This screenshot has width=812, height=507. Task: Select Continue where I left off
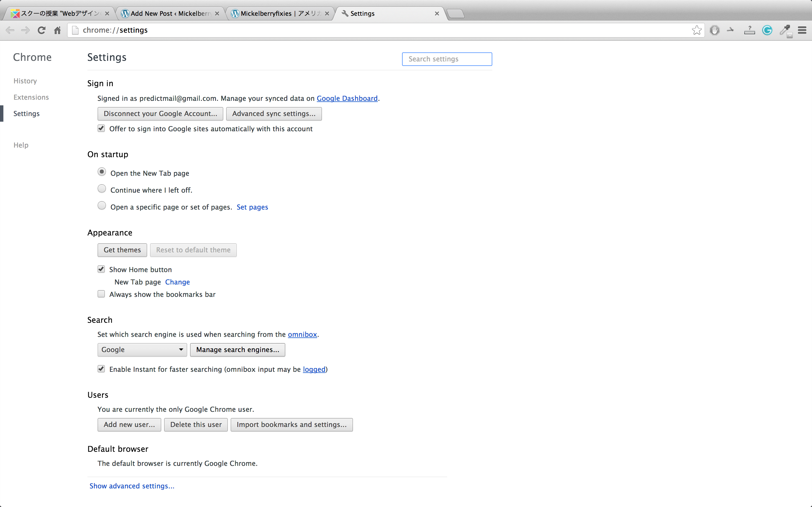coord(102,189)
